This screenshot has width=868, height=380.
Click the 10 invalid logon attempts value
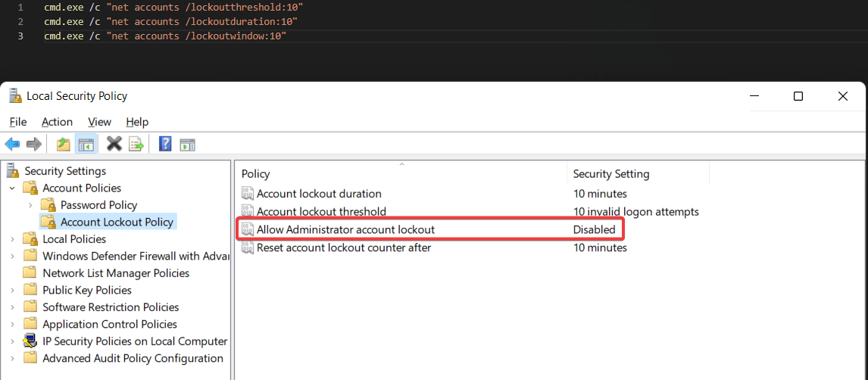coord(635,211)
